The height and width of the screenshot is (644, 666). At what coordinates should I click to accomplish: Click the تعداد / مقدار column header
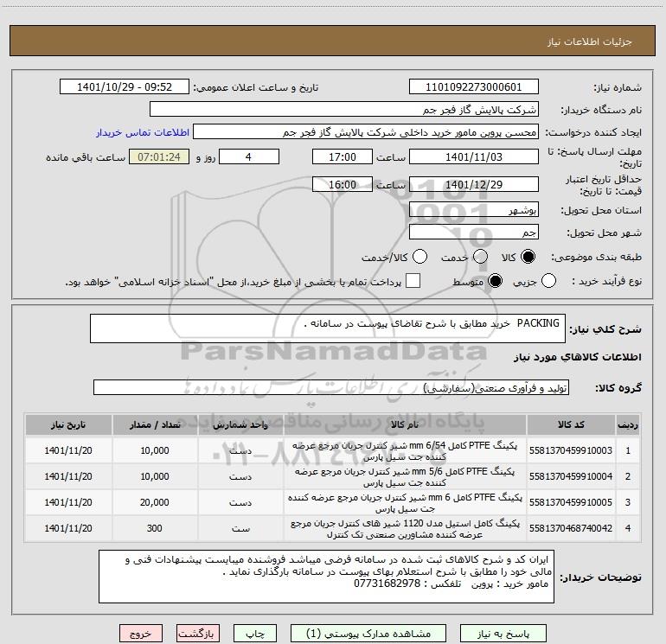point(155,425)
